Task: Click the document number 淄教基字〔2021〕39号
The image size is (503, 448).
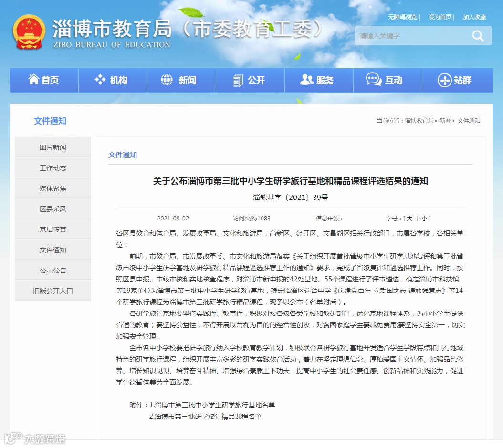Action: click(x=290, y=197)
